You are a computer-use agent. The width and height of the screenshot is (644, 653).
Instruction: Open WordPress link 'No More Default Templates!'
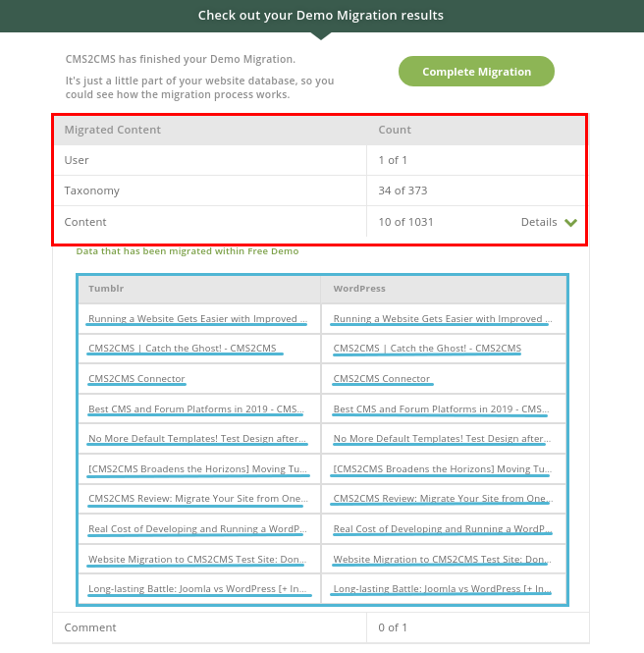click(x=442, y=439)
